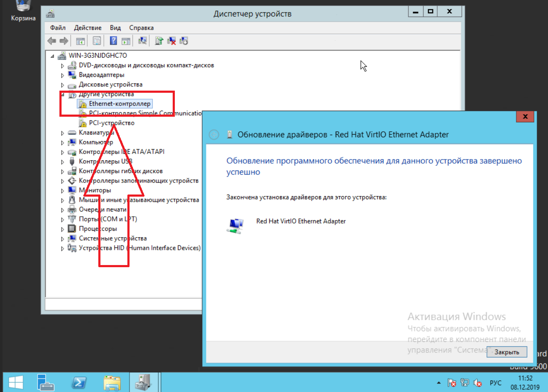Select the Ethernet-контроллер device
This screenshot has width=548, height=392.
click(x=119, y=104)
